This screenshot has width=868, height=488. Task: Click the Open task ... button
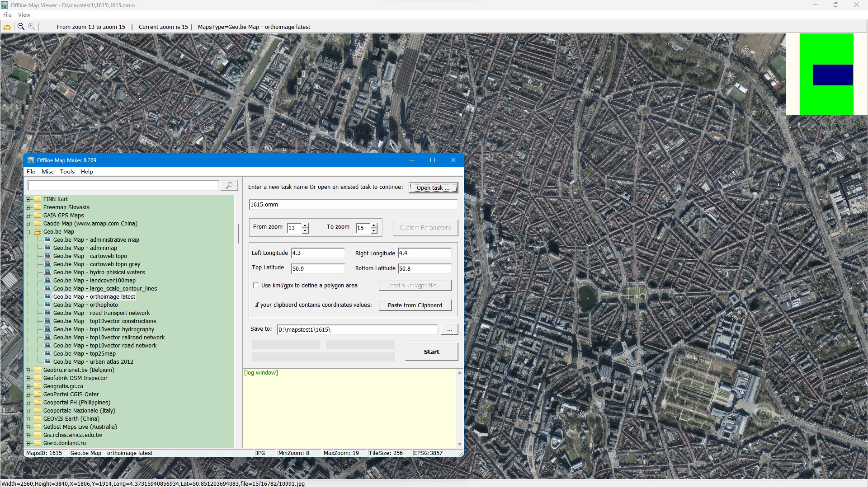(x=433, y=188)
